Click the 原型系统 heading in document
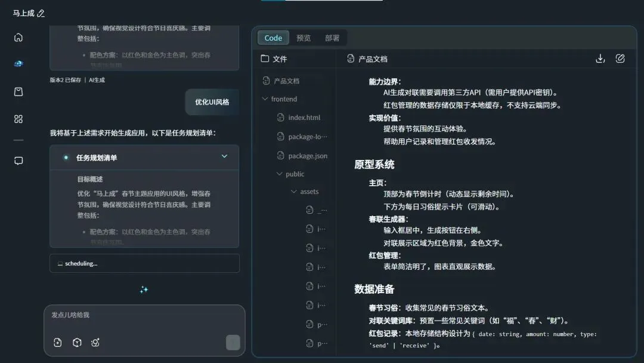This screenshot has width=644, height=363. 374,165
